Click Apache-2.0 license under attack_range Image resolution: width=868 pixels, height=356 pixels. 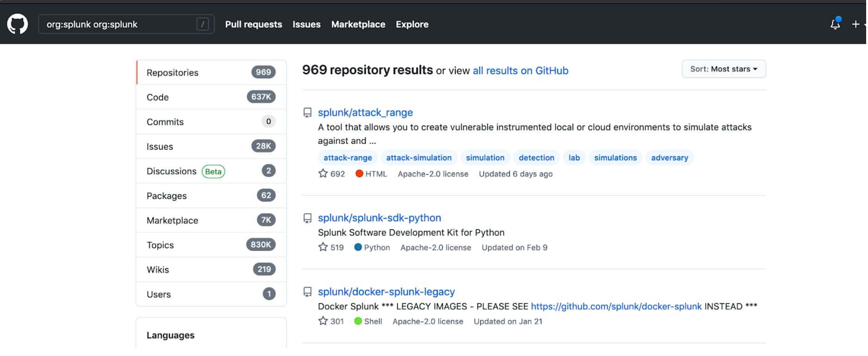433,174
